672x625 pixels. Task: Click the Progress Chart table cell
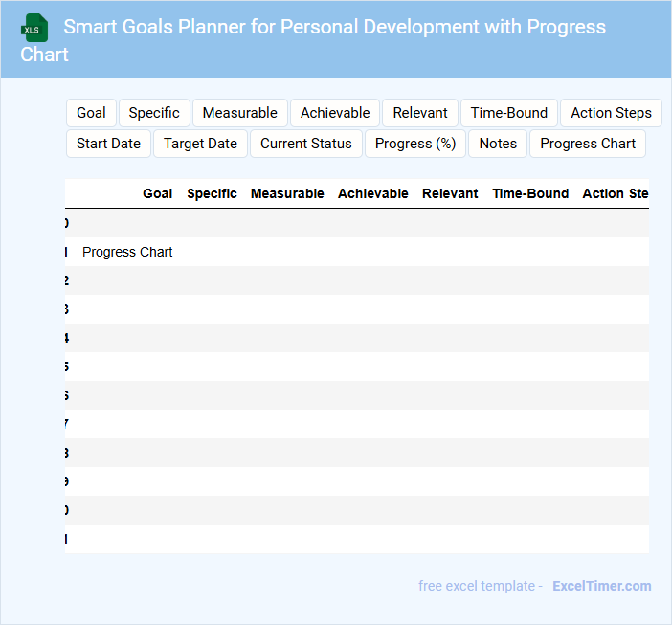(127, 252)
